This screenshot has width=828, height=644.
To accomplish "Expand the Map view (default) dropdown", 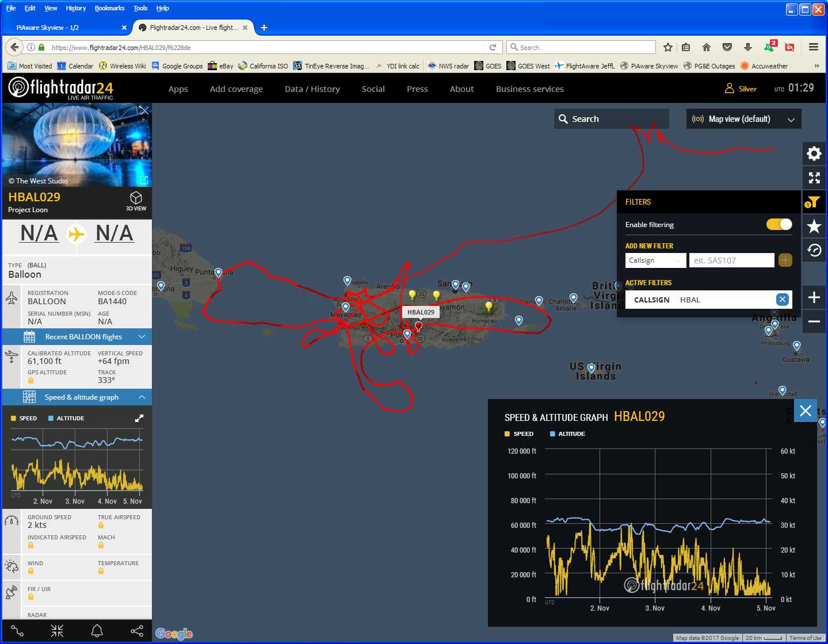I will 743,119.
